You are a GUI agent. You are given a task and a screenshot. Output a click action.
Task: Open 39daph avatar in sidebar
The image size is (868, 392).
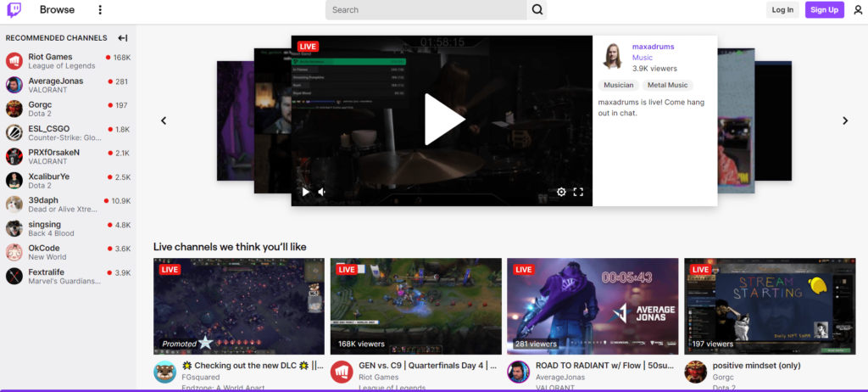coord(14,204)
